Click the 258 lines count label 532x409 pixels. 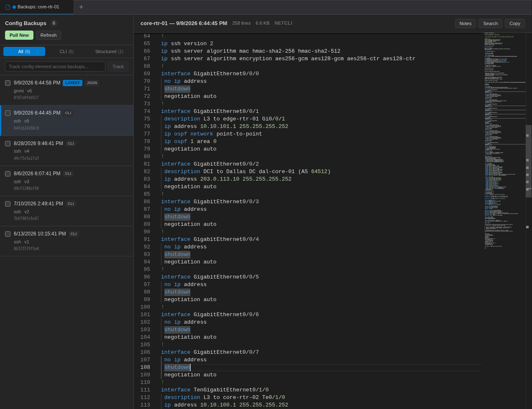tap(241, 23)
